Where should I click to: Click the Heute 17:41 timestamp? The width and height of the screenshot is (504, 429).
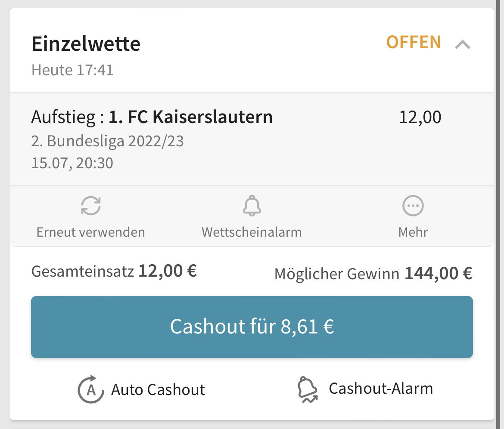[72, 70]
